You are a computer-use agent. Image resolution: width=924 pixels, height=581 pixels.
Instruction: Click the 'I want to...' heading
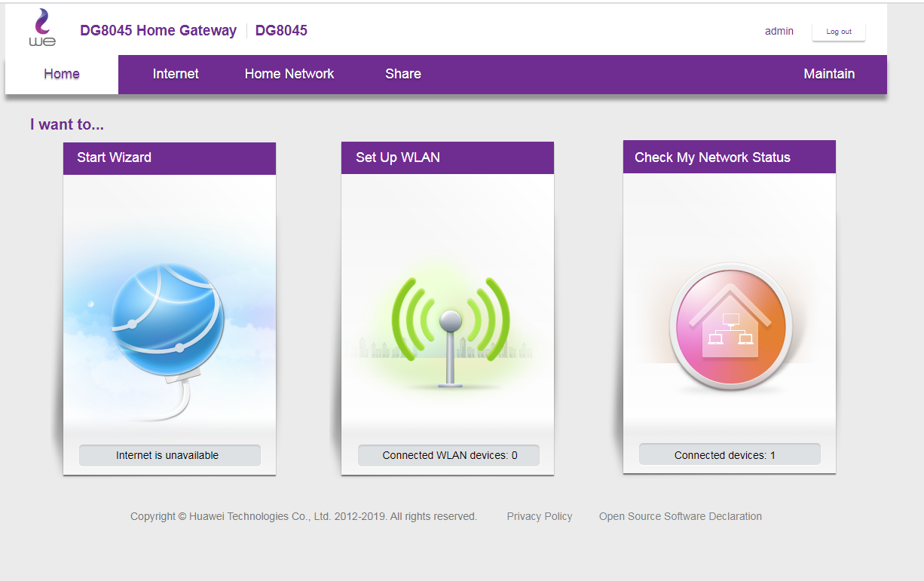click(x=67, y=124)
